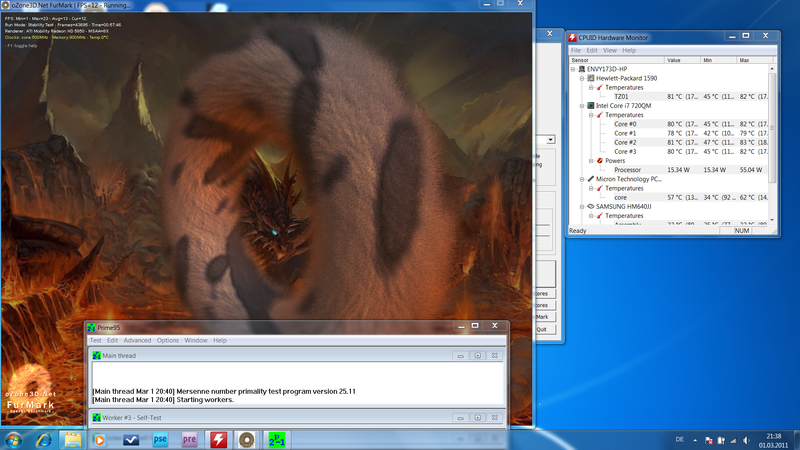Screen dimensions: 800x450
Task: Click the Main thread window icon
Action: coord(96,356)
